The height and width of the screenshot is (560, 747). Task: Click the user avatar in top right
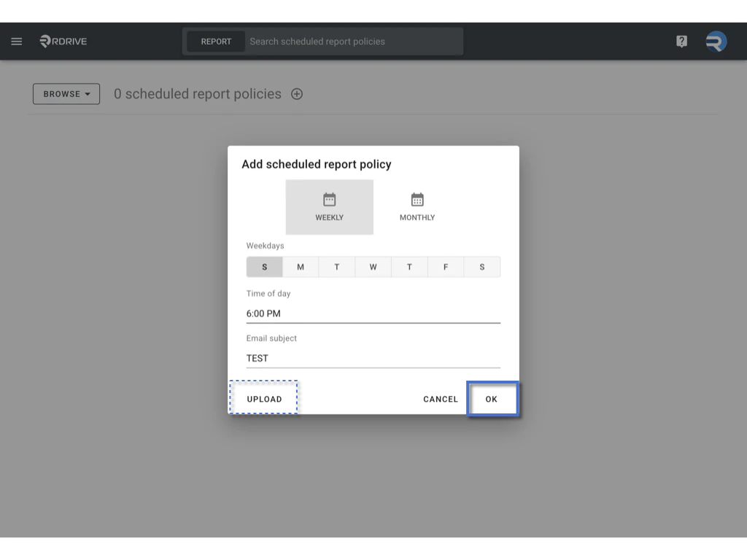716,41
